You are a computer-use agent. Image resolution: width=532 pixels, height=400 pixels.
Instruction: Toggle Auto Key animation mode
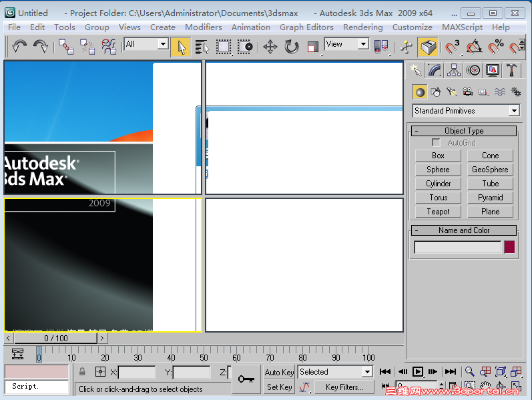(279, 373)
